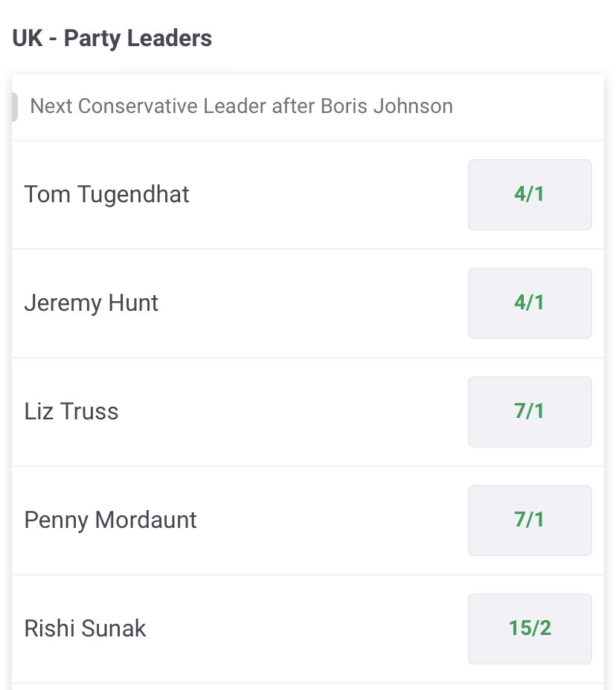Click the Penny Mordaunt candidate name
The height and width of the screenshot is (690, 616).
coord(110,520)
